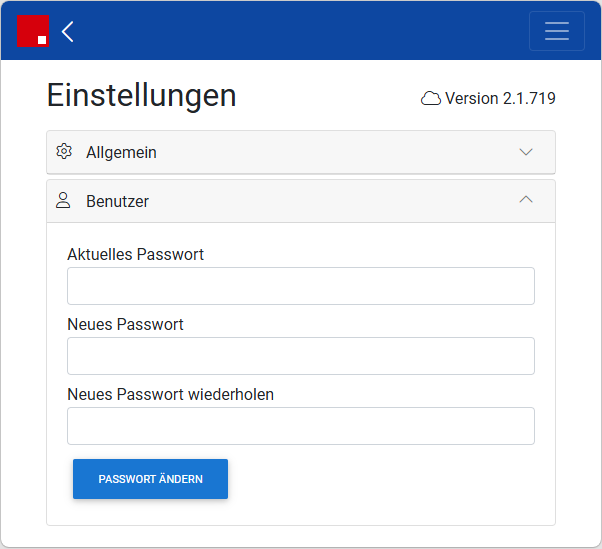This screenshot has height=549, width=602.
Task: Click the Benutzer section header
Action: click(x=301, y=201)
